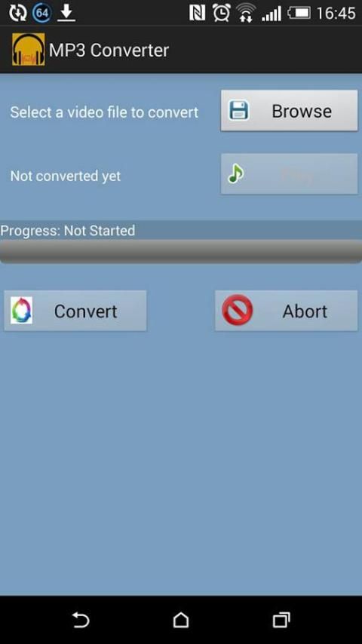362x644 pixels.
Task: Tap the NFC status icon
Action: coord(198,13)
